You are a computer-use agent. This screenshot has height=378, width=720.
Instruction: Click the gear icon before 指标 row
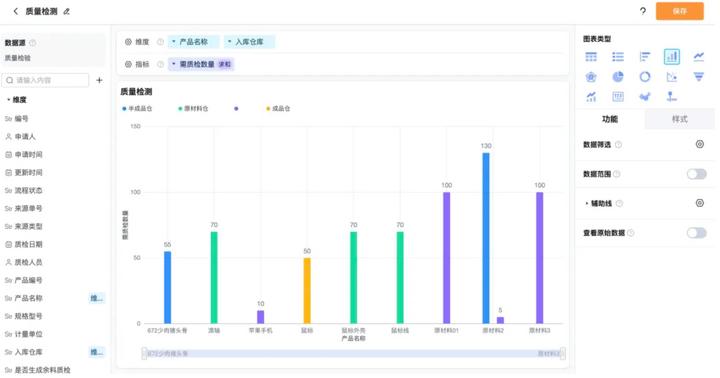tap(129, 64)
